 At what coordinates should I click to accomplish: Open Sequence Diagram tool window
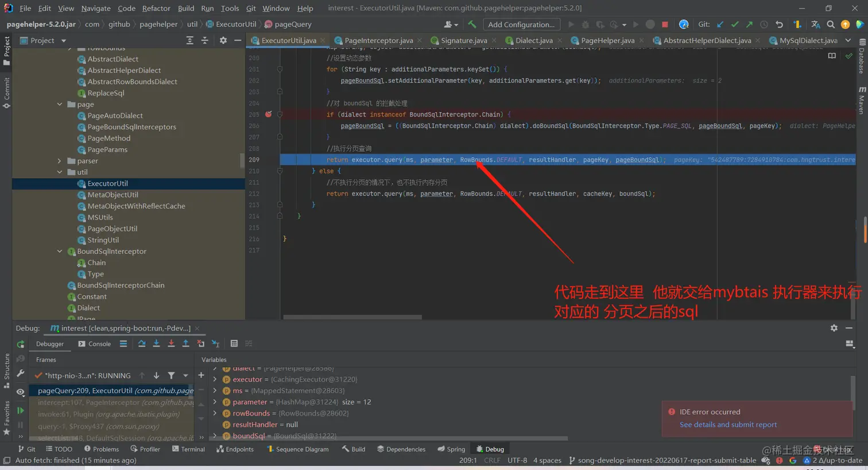pos(297,449)
